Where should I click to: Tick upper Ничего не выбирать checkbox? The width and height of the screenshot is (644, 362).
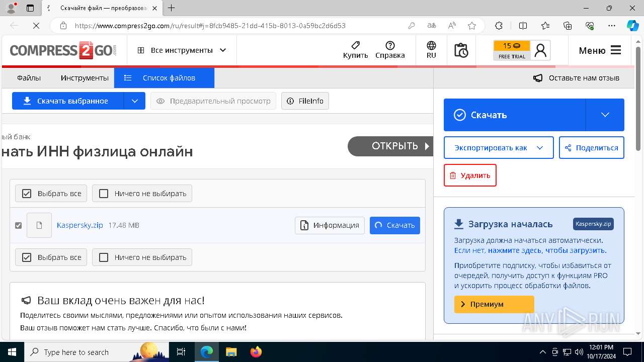click(x=104, y=194)
